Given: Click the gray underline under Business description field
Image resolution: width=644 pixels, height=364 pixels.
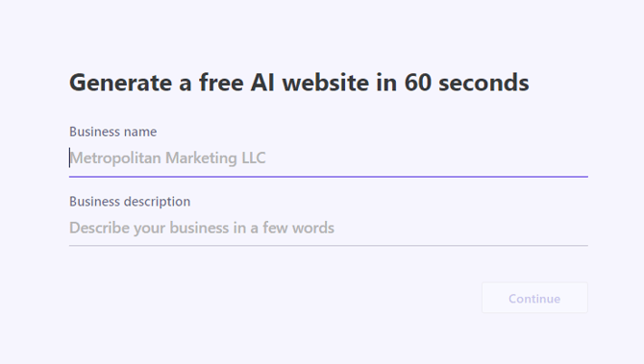Looking at the screenshot, I should pyautogui.click(x=328, y=246).
